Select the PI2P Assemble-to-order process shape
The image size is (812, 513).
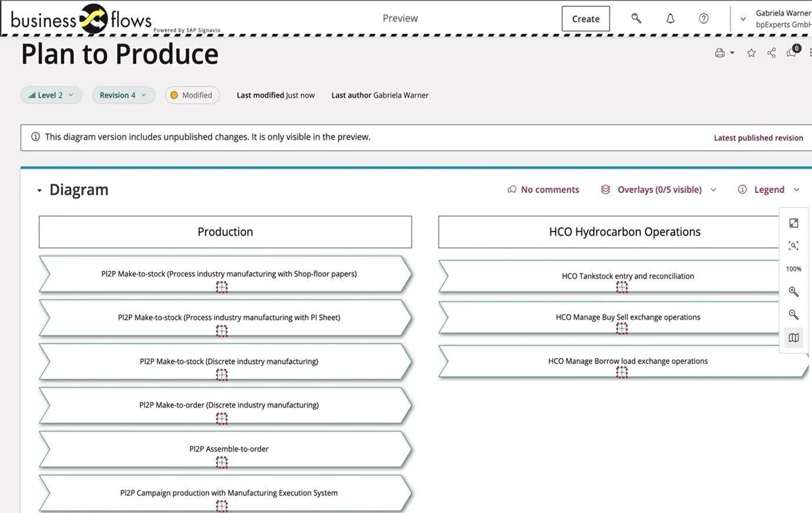tap(228, 449)
